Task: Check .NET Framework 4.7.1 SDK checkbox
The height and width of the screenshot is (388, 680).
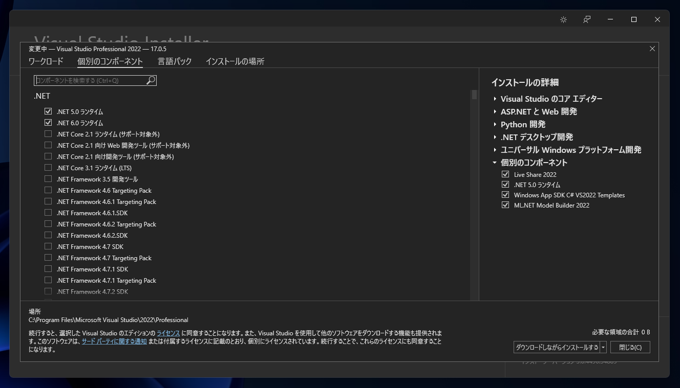Action: pos(48,269)
